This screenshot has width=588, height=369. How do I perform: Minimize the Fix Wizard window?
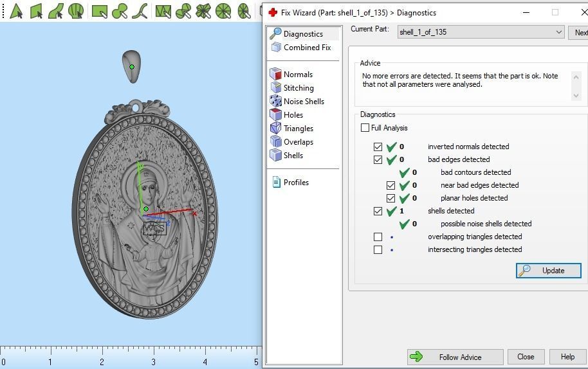coord(526,12)
